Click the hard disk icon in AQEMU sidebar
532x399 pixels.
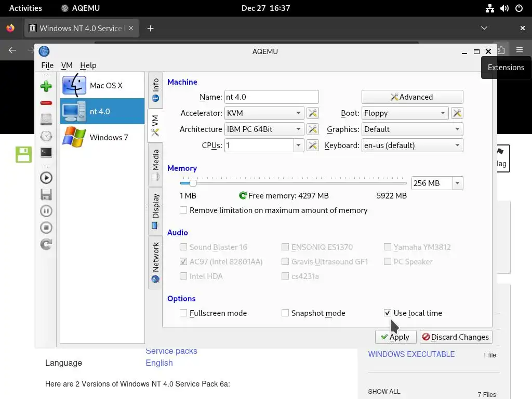(x=46, y=119)
